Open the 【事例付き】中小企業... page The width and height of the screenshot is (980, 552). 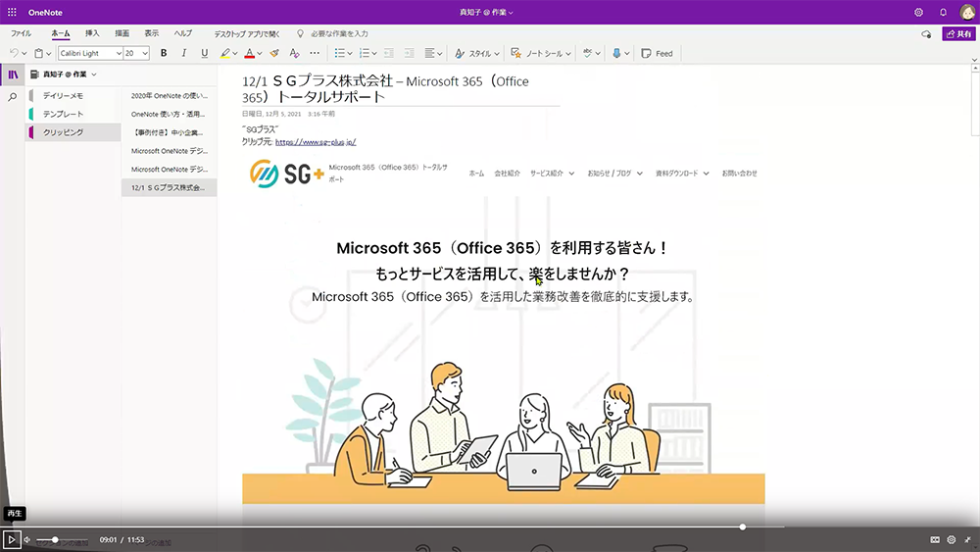coord(169,132)
